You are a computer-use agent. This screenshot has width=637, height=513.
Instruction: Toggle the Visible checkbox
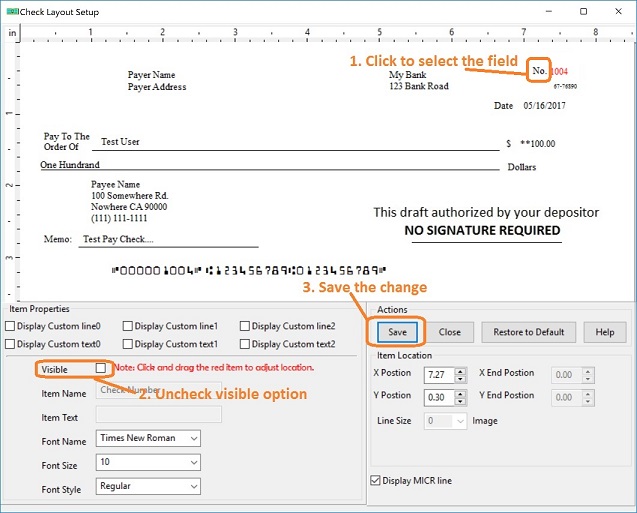(101, 368)
